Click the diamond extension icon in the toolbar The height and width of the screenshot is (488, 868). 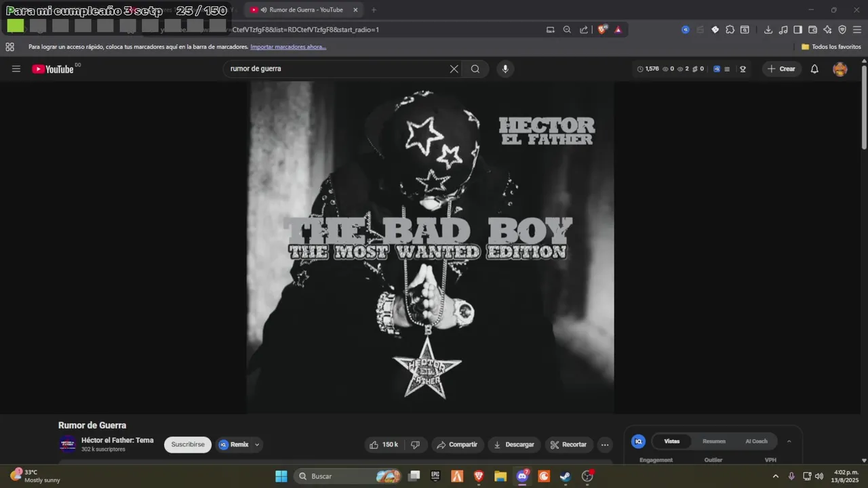[715, 30]
